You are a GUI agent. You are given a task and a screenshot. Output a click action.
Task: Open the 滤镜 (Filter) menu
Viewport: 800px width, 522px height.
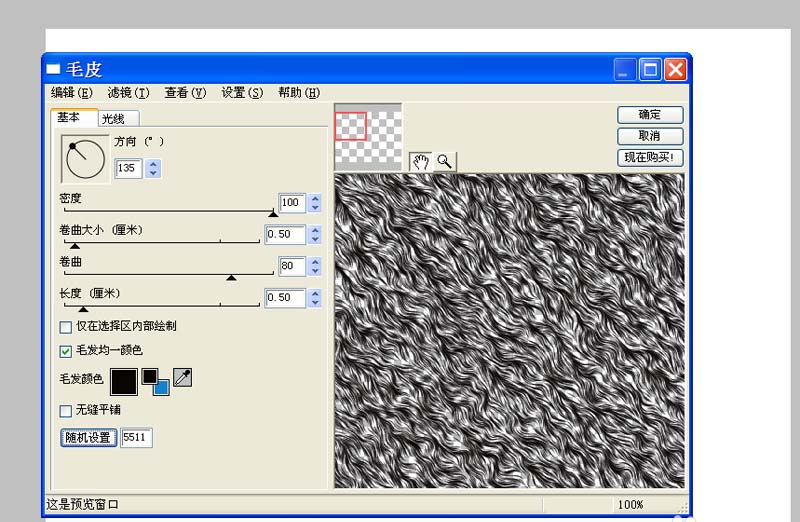[129, 93]
